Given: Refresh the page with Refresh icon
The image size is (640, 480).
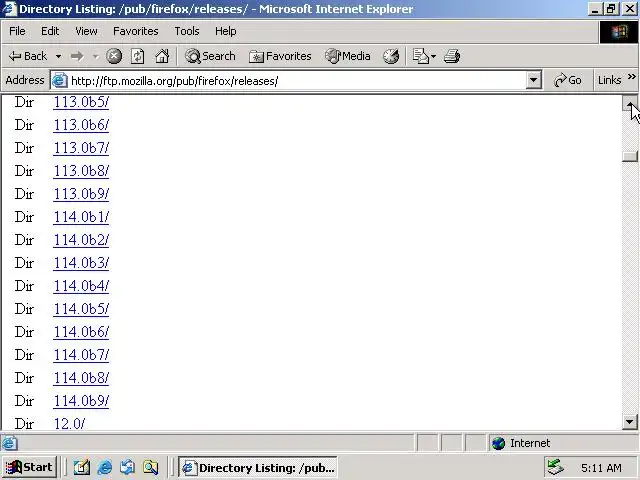Looking at the screenshot, I should pyautogui.click(x=138, y=56).
